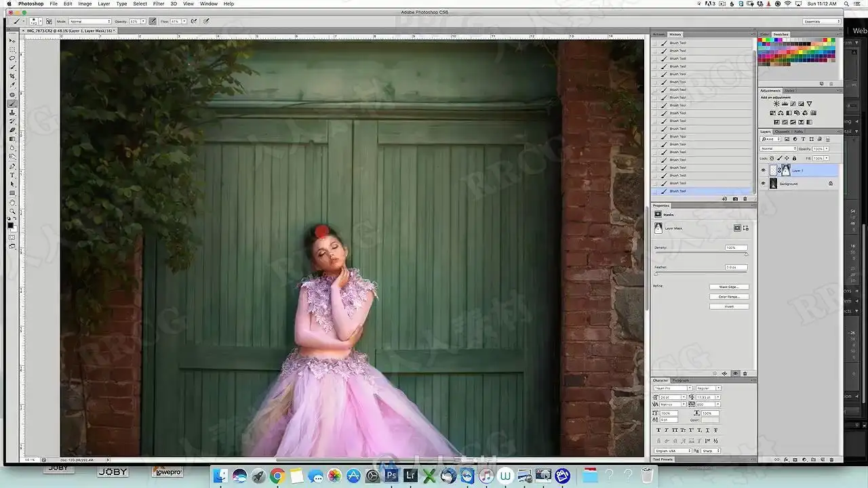Select the Clone Stamp tool

click(x=12, y=113)
